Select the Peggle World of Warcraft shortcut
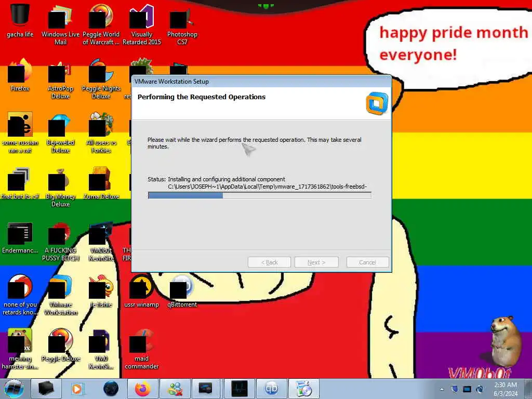Screen dimensions: 532x399 coord(101,24)
